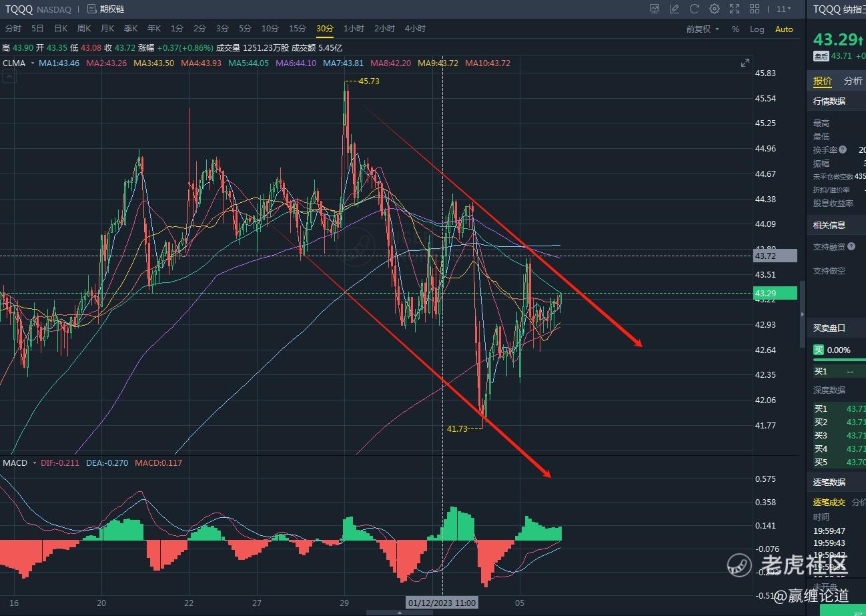Open the 11 layout number dropdown

pos(784,9)
